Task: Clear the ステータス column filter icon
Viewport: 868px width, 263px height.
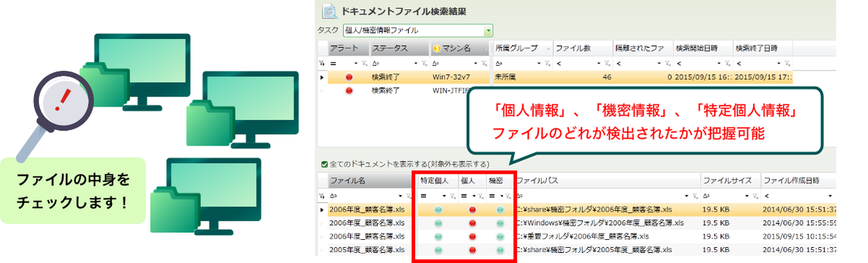Action: coord(424,63)
